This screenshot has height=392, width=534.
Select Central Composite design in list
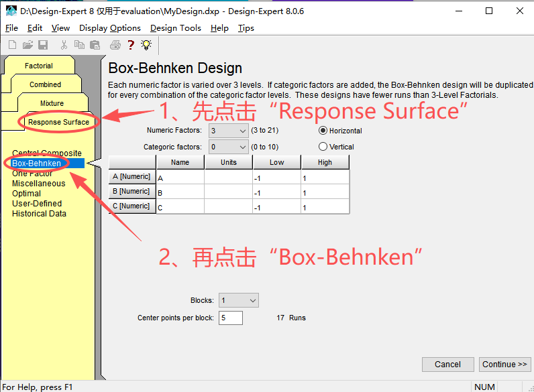point(46,153)
